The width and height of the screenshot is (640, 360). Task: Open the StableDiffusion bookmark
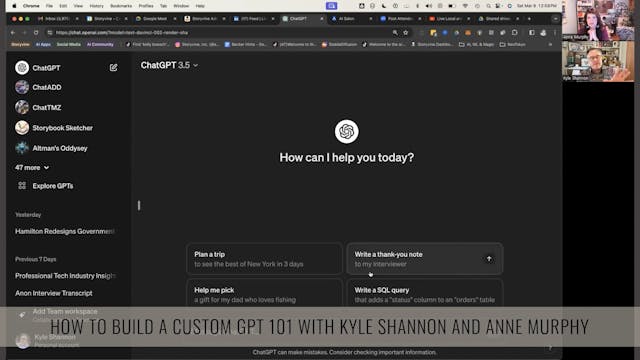coord(339,44)
